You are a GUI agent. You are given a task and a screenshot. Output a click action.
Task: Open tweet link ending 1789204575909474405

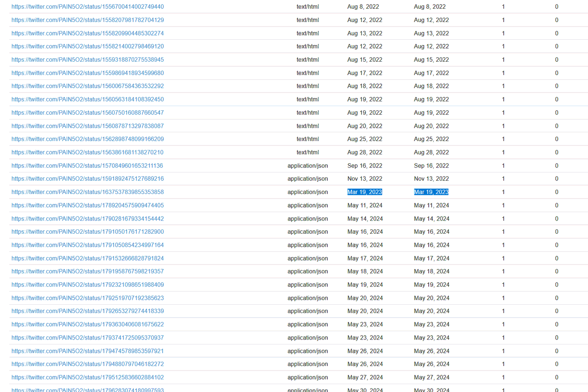click(x=88, y=205)
